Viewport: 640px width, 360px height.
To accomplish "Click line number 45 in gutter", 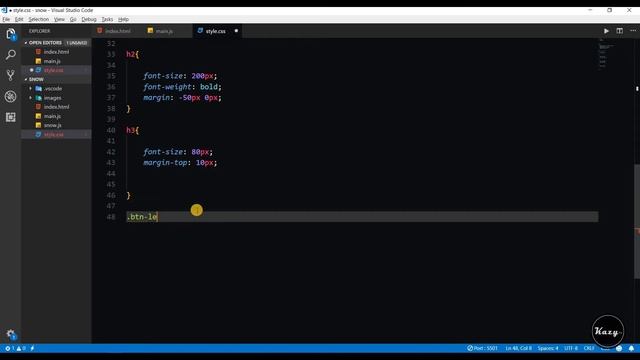I will [111, 184].
